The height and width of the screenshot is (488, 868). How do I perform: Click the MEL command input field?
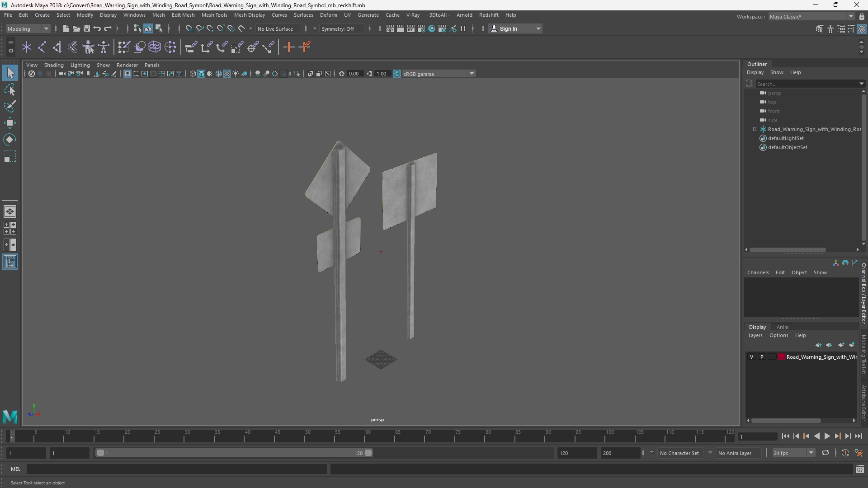point(176,469)
